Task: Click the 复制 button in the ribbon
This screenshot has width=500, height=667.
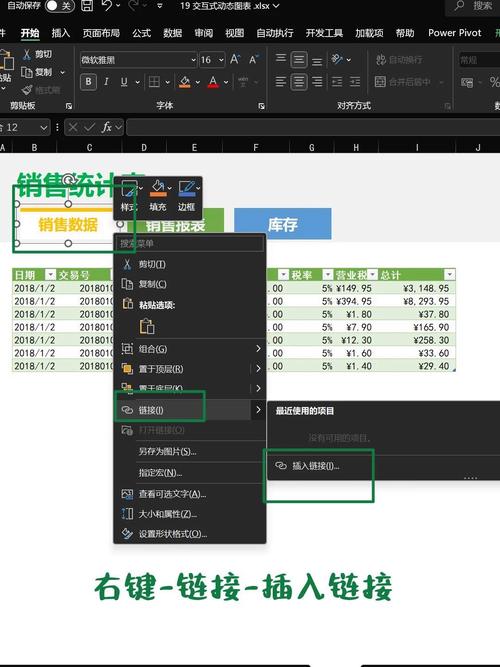Action: tap(37, 72)
